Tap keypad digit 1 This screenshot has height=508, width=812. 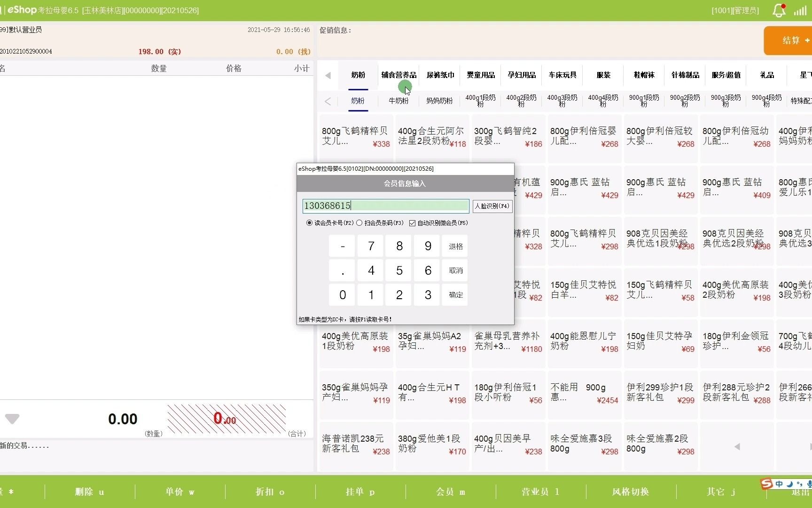point(371,295)
